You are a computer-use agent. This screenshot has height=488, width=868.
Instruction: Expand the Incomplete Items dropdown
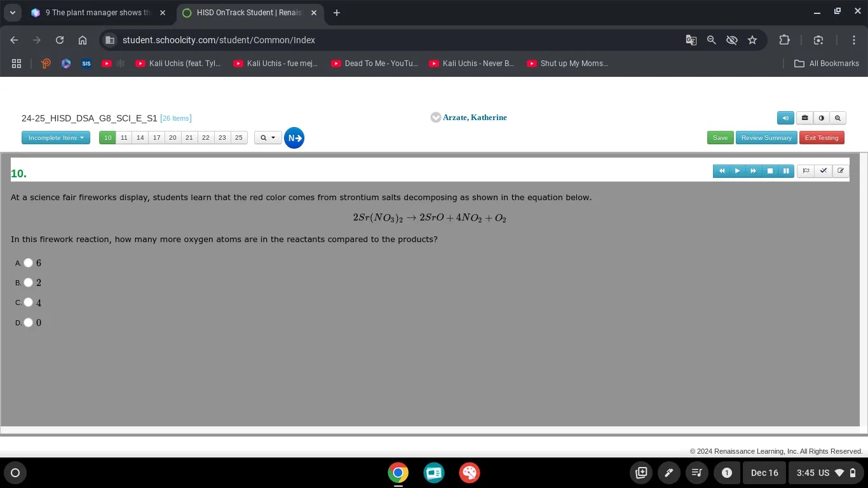tap(56, 138)
